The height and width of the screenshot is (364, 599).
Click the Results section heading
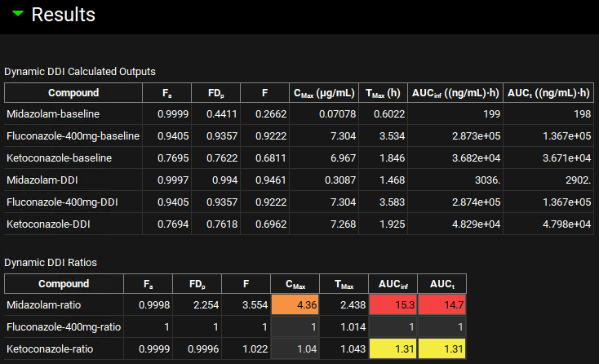coord(63,15)
